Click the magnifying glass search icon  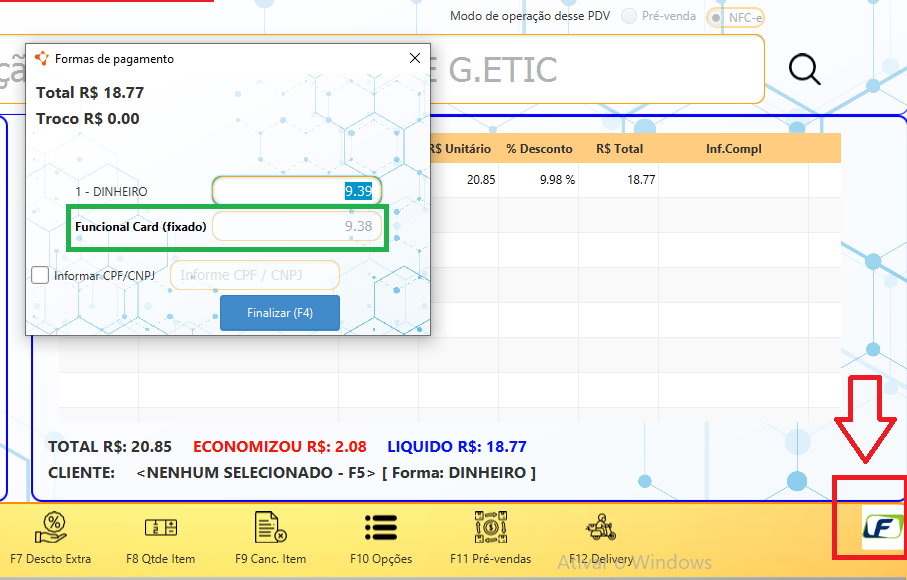pos(804,69)
